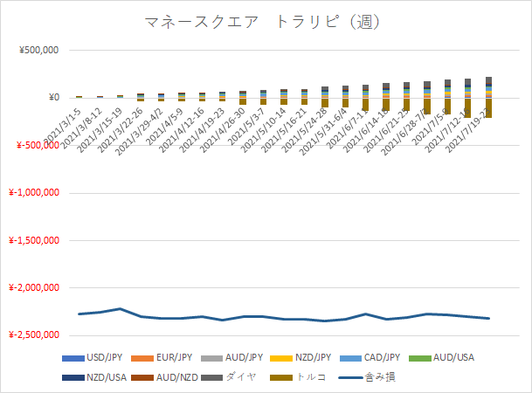Click the ダイヤ legend color swatch
Image resolution: width=532 pixels, height=393 pixels.
[x=211, y=378]
